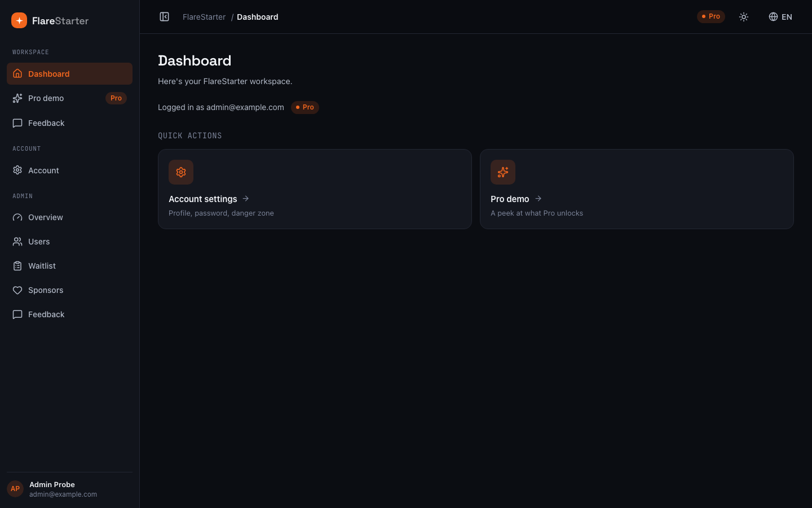Click the arrow next to Account settings
The height and width of the screenshot is (508, 812).
tap(245, 199)
